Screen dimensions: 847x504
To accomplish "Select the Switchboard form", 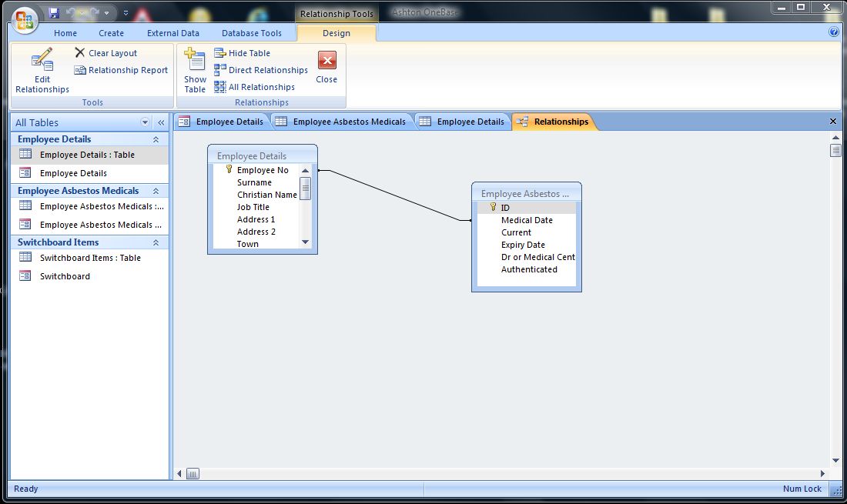I will (89, 276).
